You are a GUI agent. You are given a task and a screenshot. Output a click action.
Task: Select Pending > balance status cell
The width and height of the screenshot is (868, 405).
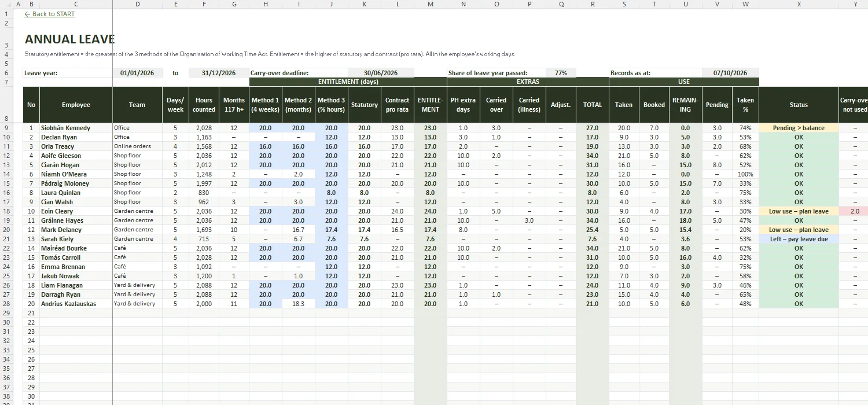tap(799, 128)
